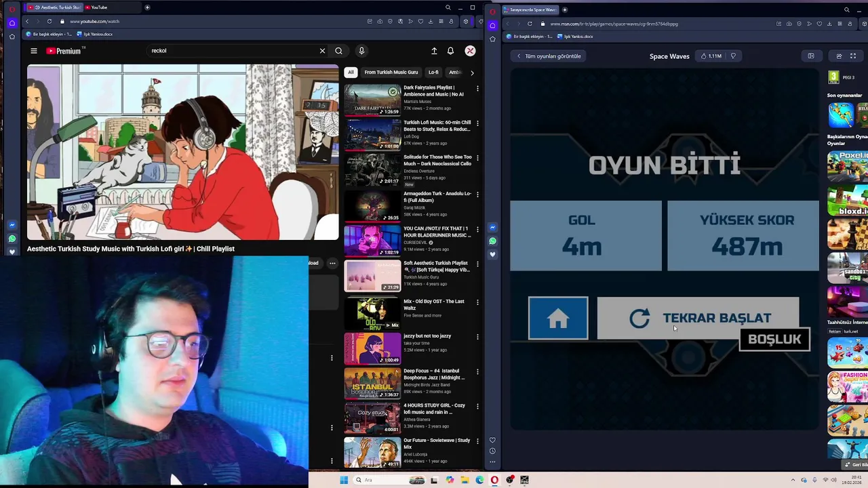Open File Explorer from the taskbar
Screen dimensions: 868x488
465,480
